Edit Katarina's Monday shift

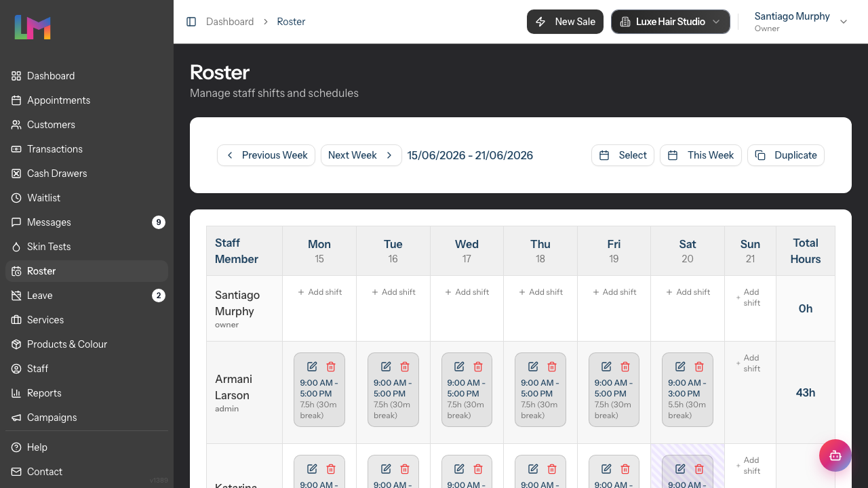tap(312, 469)
